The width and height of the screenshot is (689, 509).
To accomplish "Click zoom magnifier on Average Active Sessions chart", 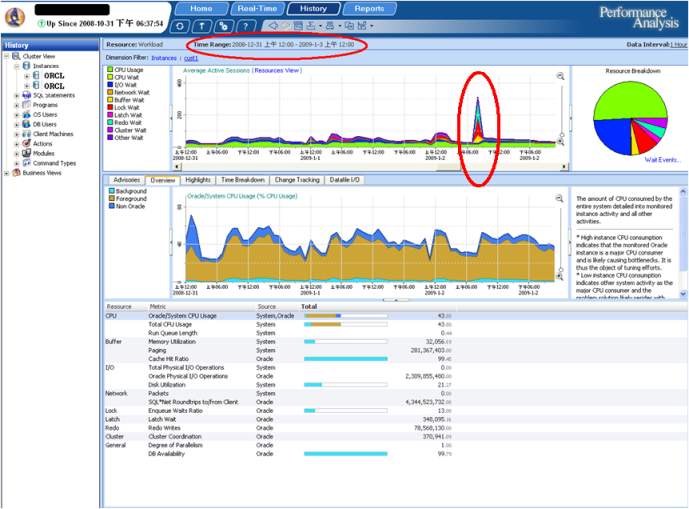I will [561, 76].
